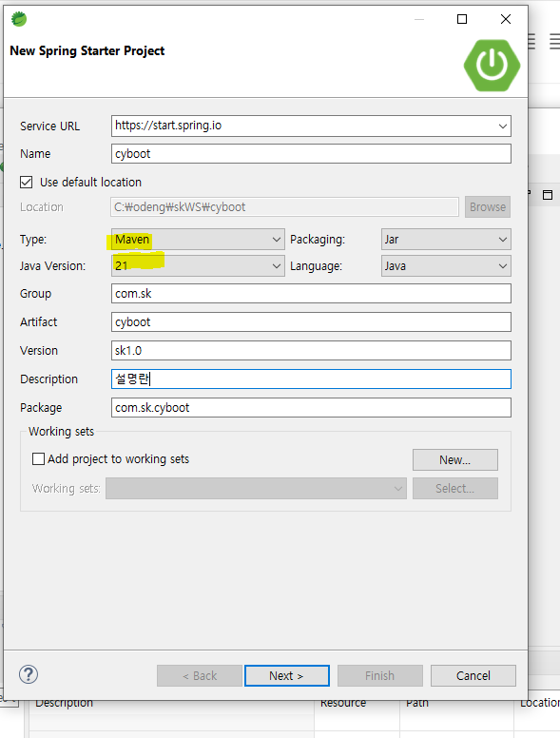This screenshot has width=560, height=738.
Task: Click the Spring leaf icon in title bar
Action: [x=19, y=19]
